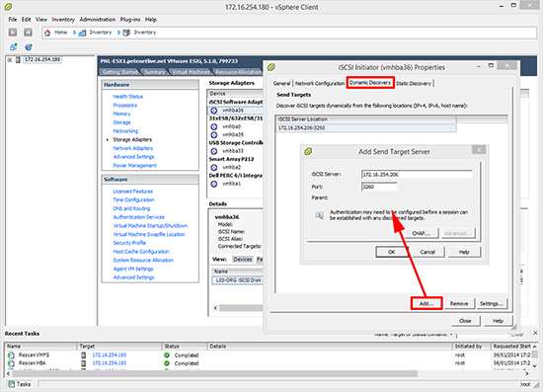Click the 172.16.254.180 target link for Rescan VMFS
The image size is (543, 392).
pyautogui.click(x=109, y=354)
